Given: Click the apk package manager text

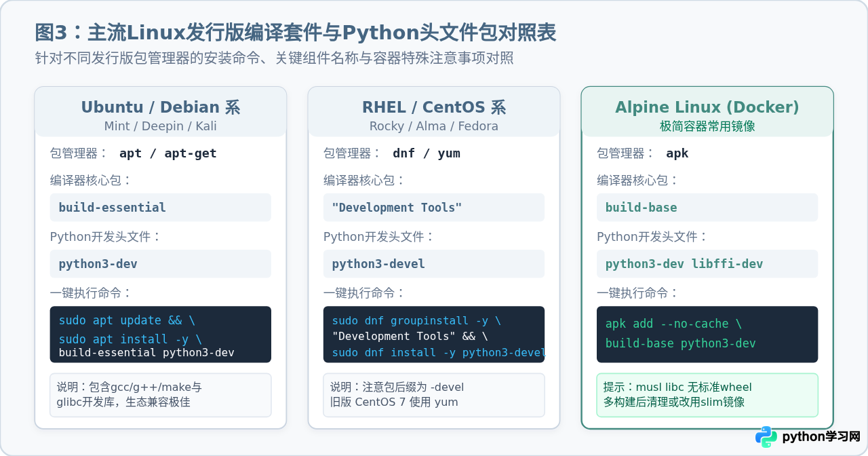Looking at the screenshot, I should tap(677, 153).
